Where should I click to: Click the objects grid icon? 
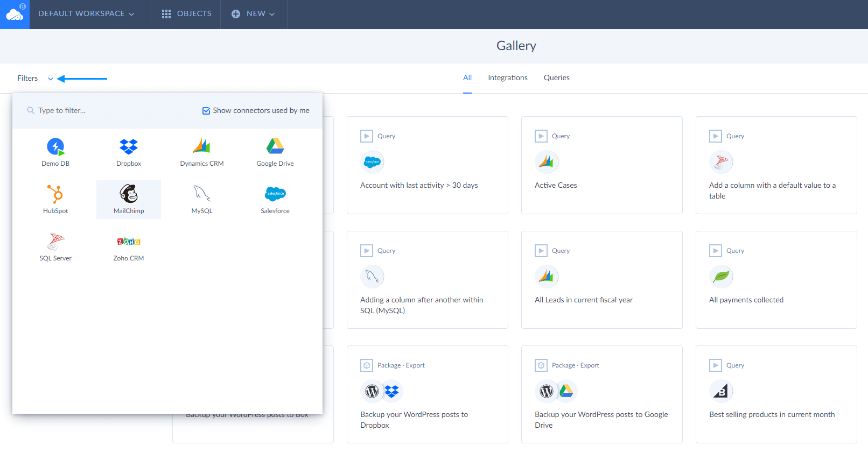coord(166,14)
